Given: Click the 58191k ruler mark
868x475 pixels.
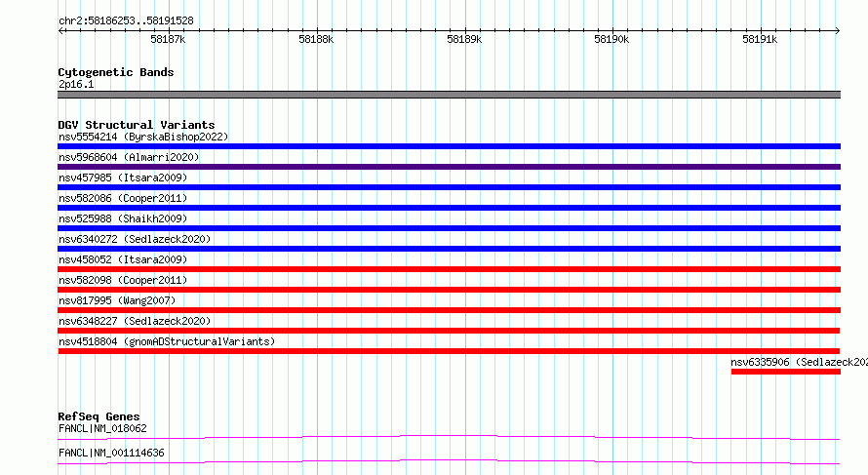Looking at the screenshot, I should [x=760, y=39].
